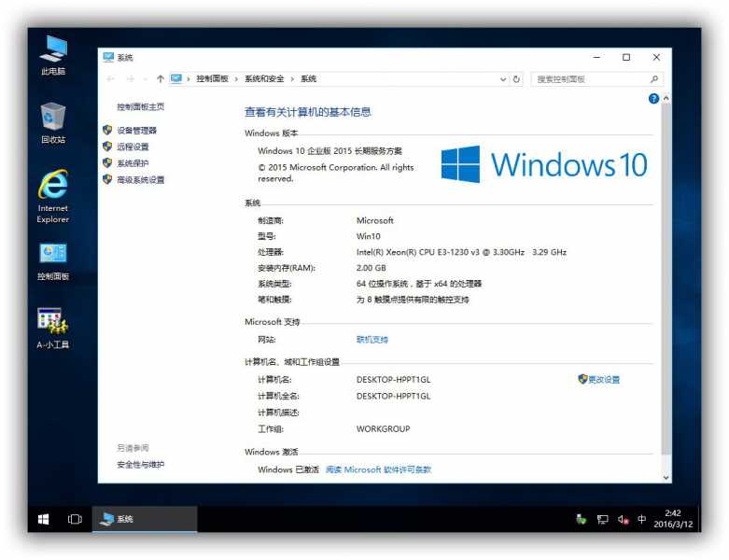Expand chevron after computer icon in breadcrumb

coord(189,79)
